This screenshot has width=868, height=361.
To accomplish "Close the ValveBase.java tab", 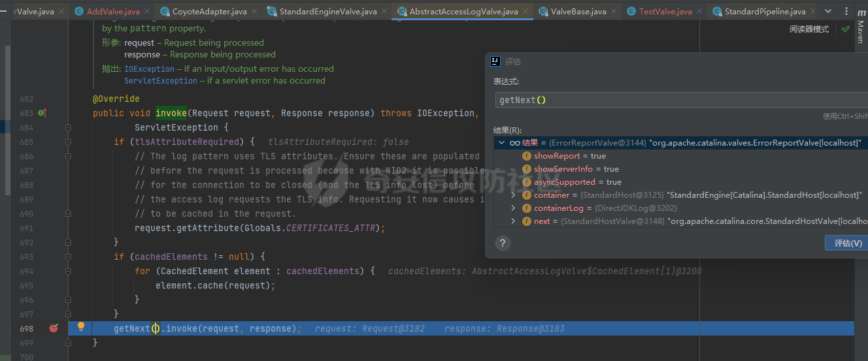I will click(x=613, y=12).
